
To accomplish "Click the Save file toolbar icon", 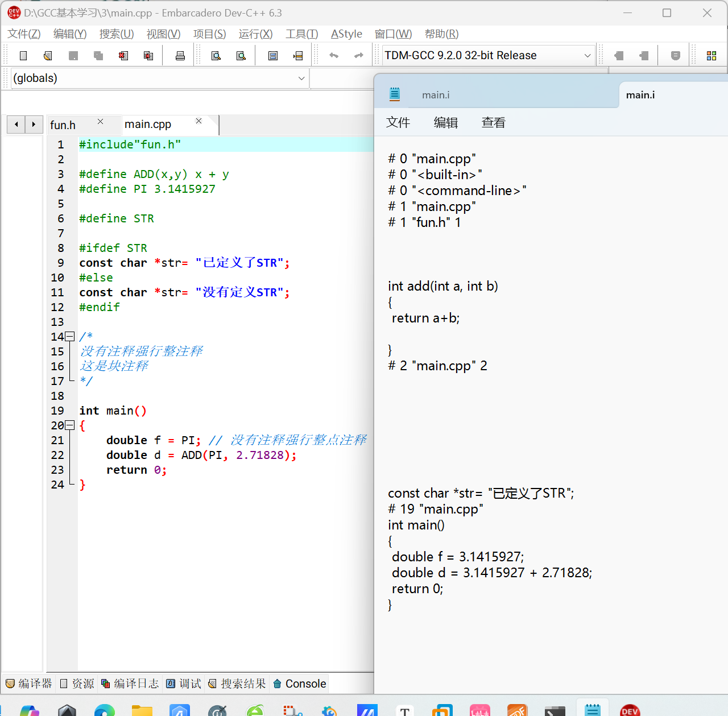I will click(73, 56).
